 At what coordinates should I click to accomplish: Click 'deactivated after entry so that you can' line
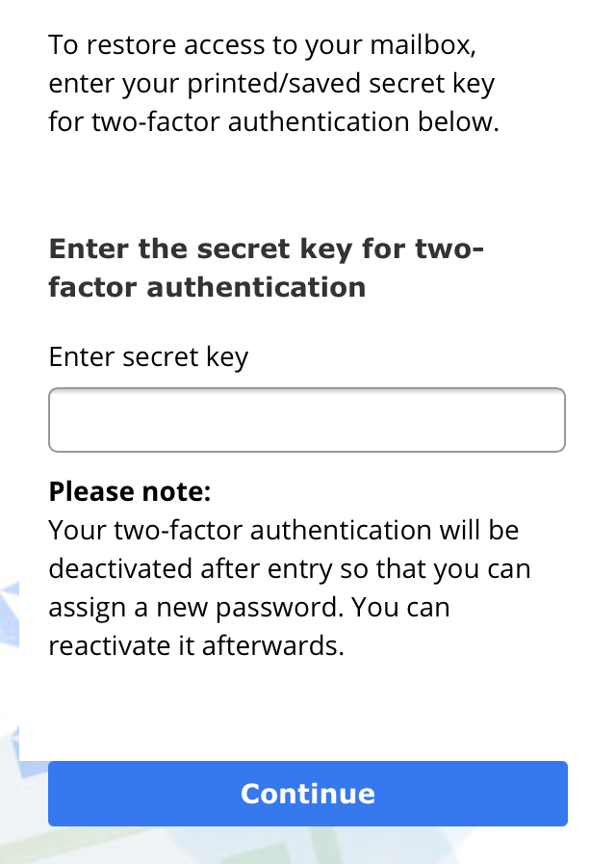290,569
